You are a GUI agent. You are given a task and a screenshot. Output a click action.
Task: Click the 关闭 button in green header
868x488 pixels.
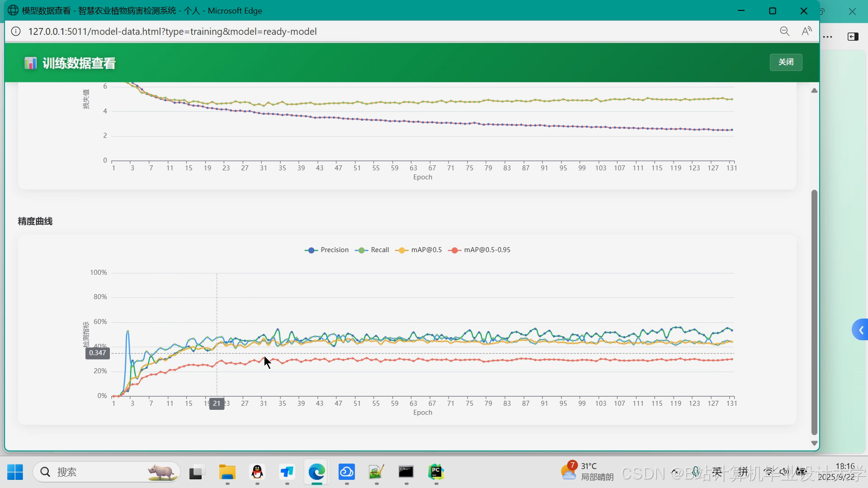[786, 62]
